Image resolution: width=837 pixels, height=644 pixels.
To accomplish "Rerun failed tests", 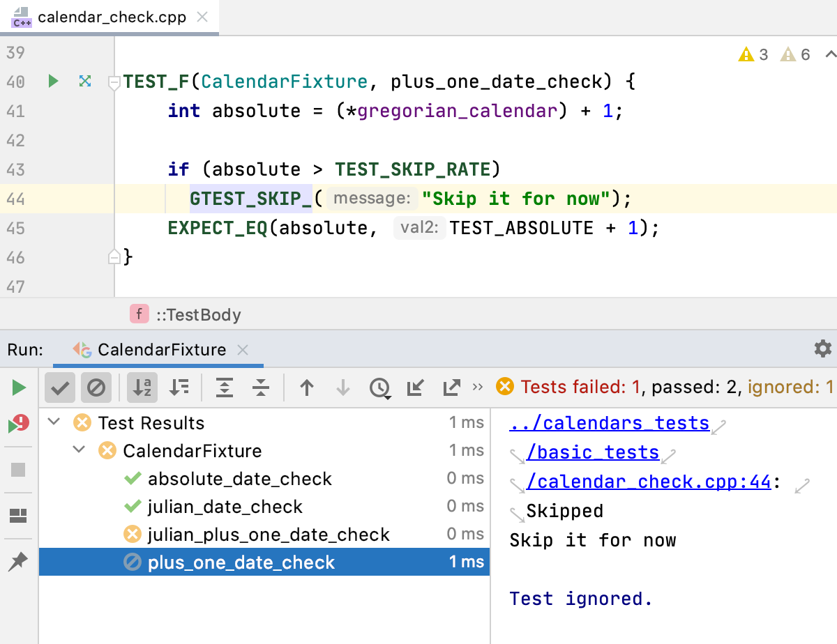I will [x=19, y=424].
